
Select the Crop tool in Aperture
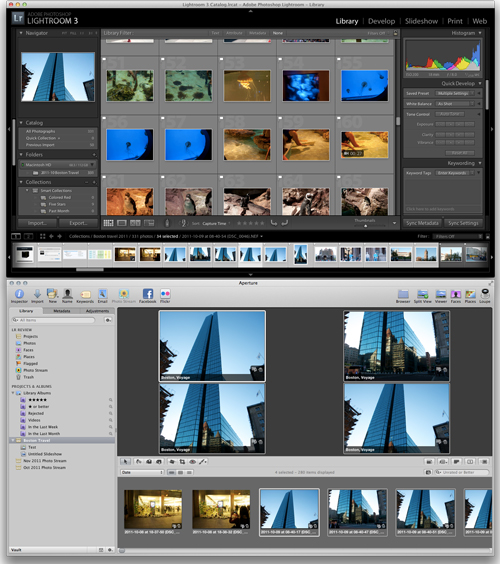[x=182, y=461]
